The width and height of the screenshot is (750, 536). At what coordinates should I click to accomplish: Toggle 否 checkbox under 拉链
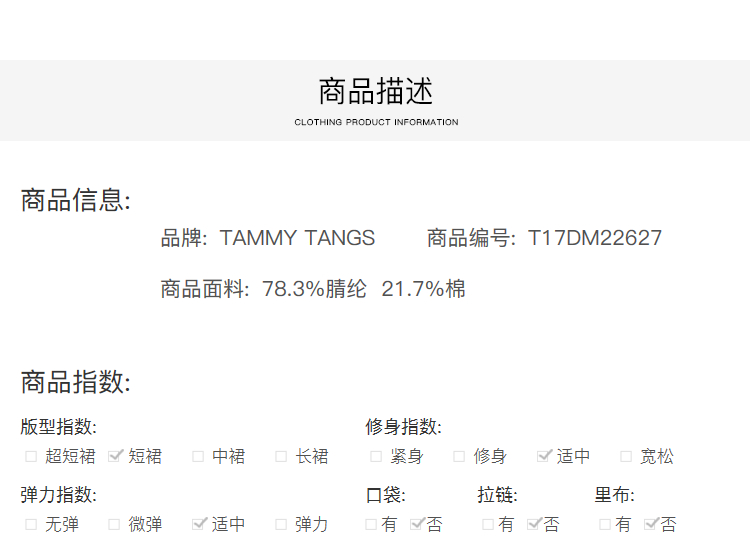(x=534, y=524)
